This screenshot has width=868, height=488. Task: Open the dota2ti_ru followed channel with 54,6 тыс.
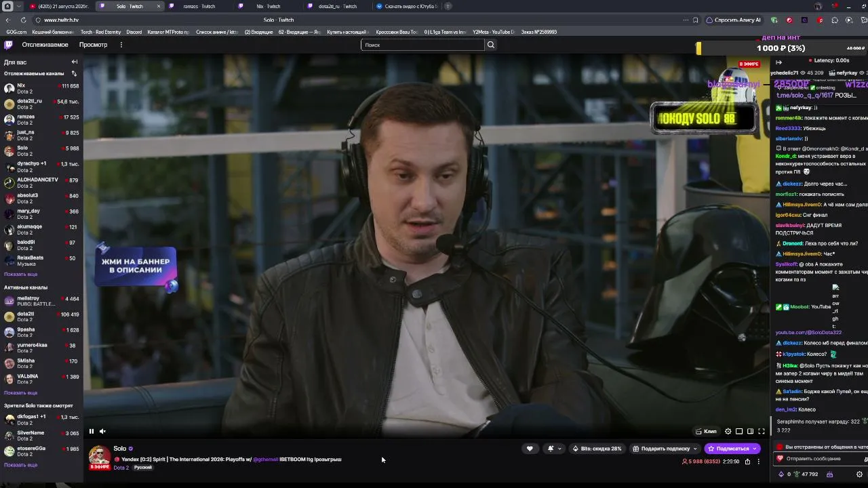point(41,104)
